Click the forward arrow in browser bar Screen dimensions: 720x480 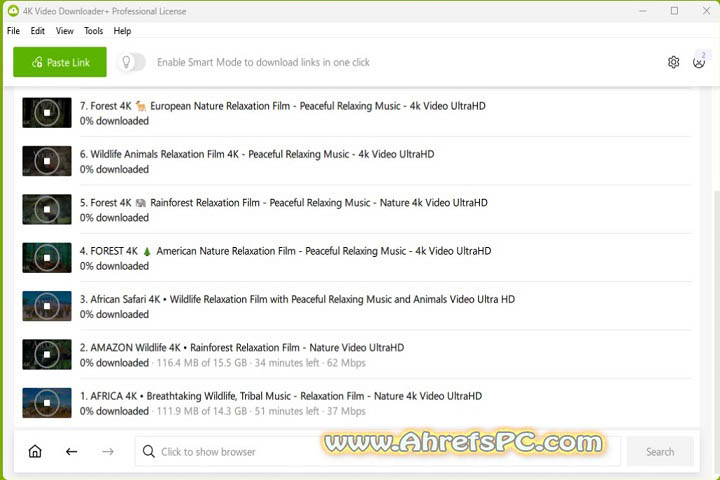click(x=108, y=452)
